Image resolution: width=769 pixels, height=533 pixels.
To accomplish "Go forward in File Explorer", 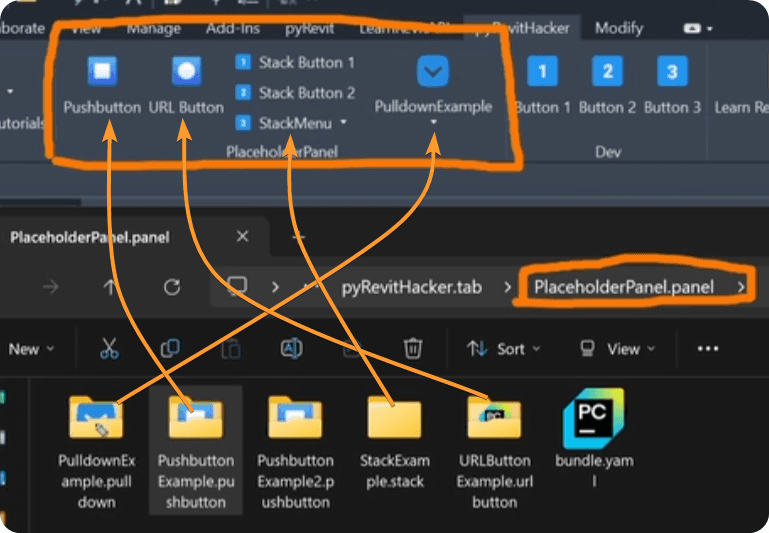I will coord(51,287).
